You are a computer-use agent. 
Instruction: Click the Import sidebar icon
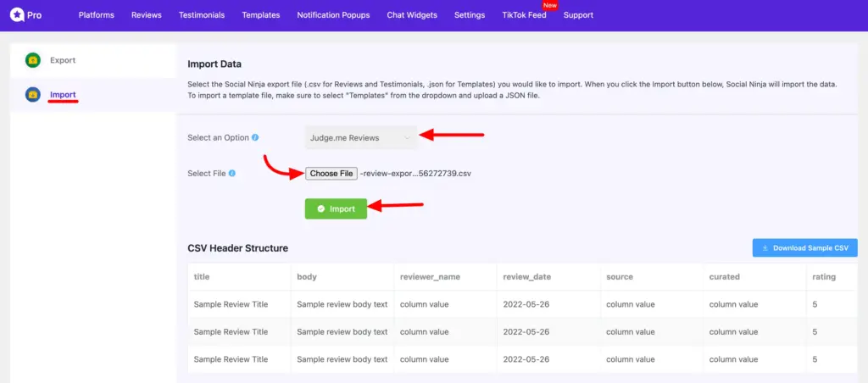32,94
